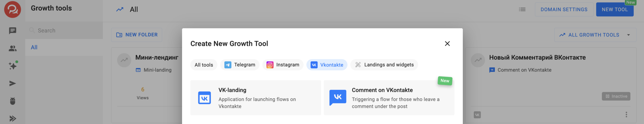644x124 pixels.
Task: Expand the All Growth Tools dropdown
Action: [x=595, y=35]
